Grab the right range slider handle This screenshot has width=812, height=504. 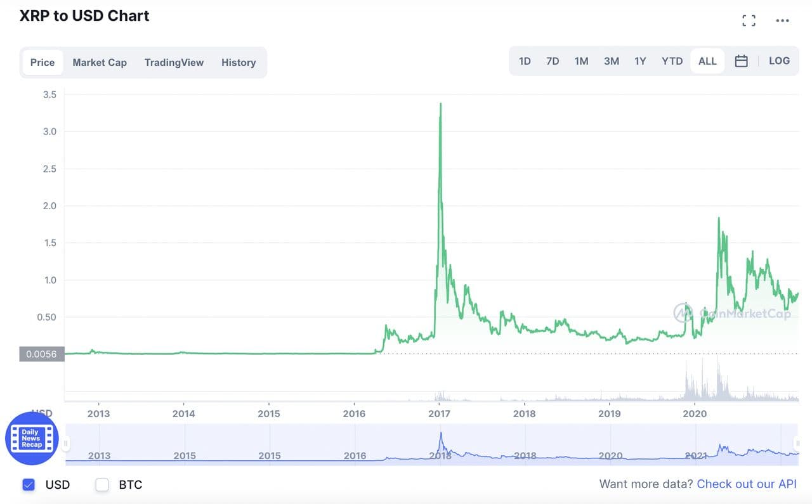[797, 444]
